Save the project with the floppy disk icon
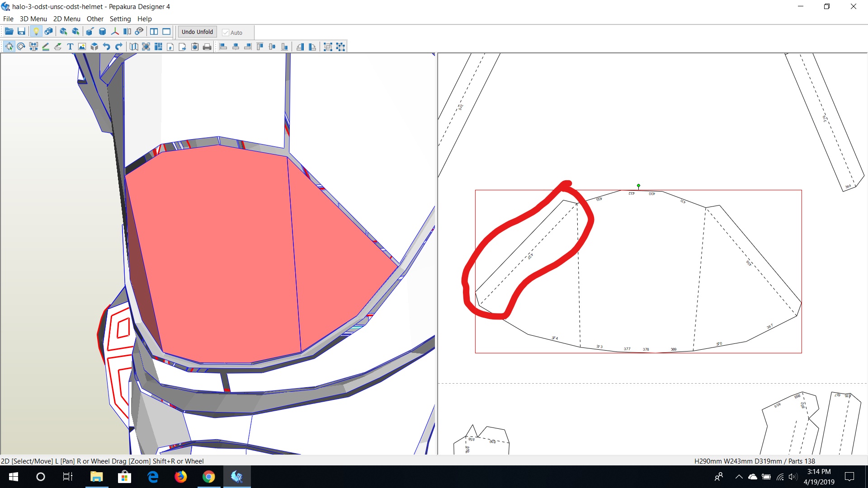Screen dimensions: 868x488 [21, 32]
